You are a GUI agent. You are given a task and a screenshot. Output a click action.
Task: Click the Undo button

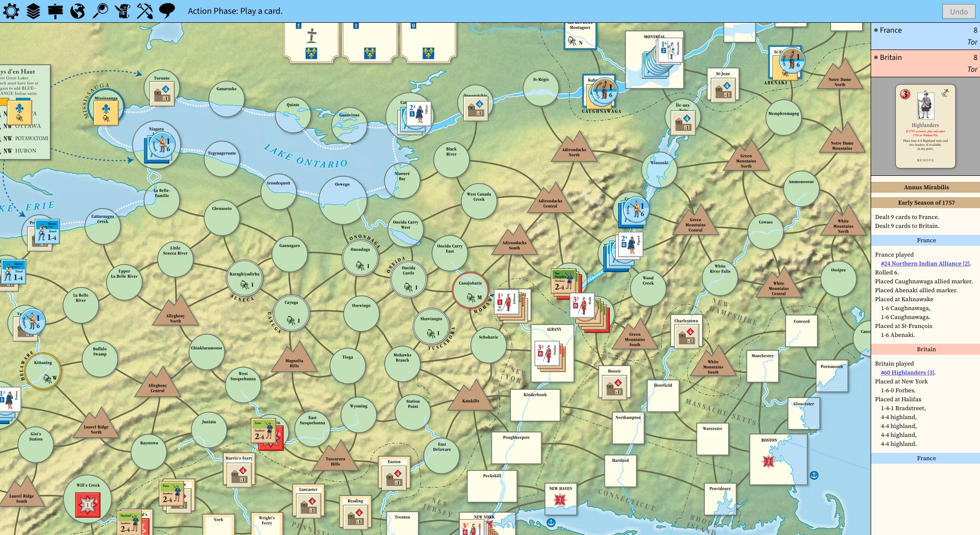959,11
